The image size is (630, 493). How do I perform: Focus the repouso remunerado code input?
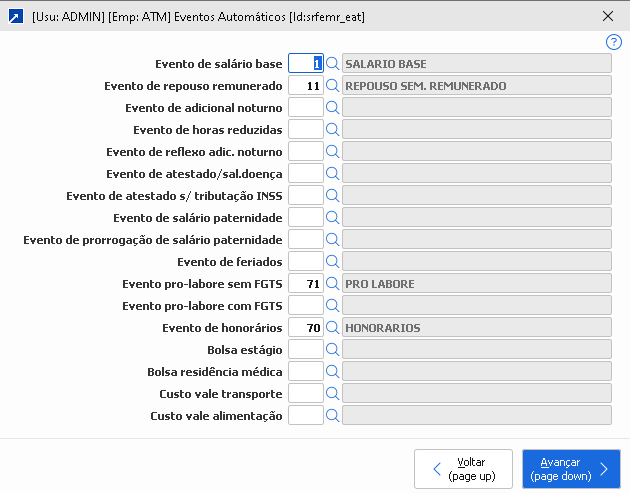[305, 86]
